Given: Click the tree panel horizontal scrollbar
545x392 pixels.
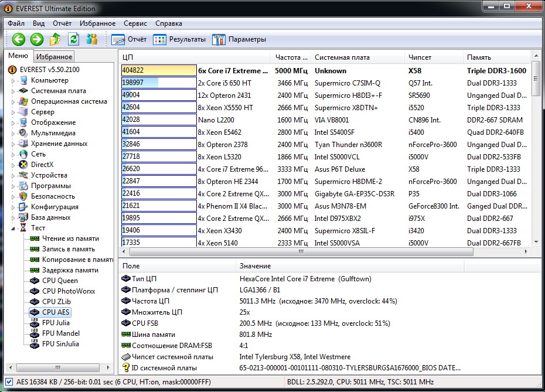Looking at the screenshot, I should pyautogui.click(x=57, y=367).
